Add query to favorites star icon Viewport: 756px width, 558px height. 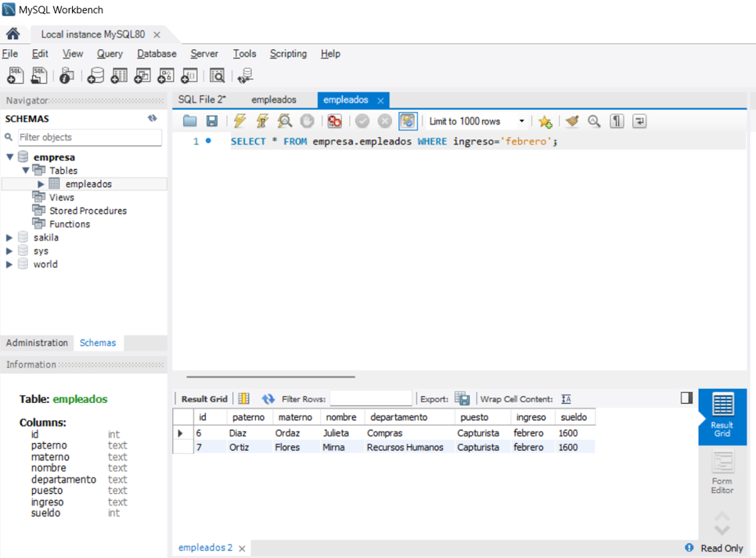pyautogui.click(x=545, y=121)
